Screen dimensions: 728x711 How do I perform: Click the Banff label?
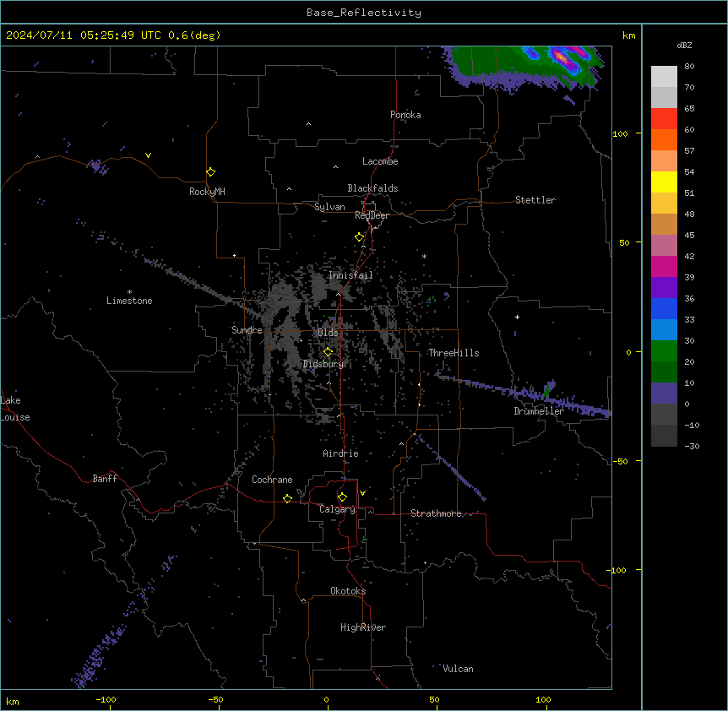click(x=105, y=479)
